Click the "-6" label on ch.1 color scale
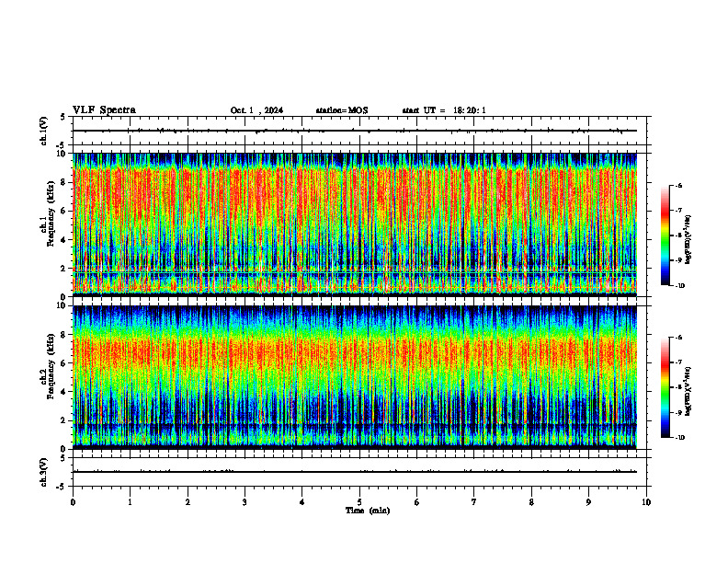Image resolution: width=728 pixels, height=563 pixels. point(678,185)
